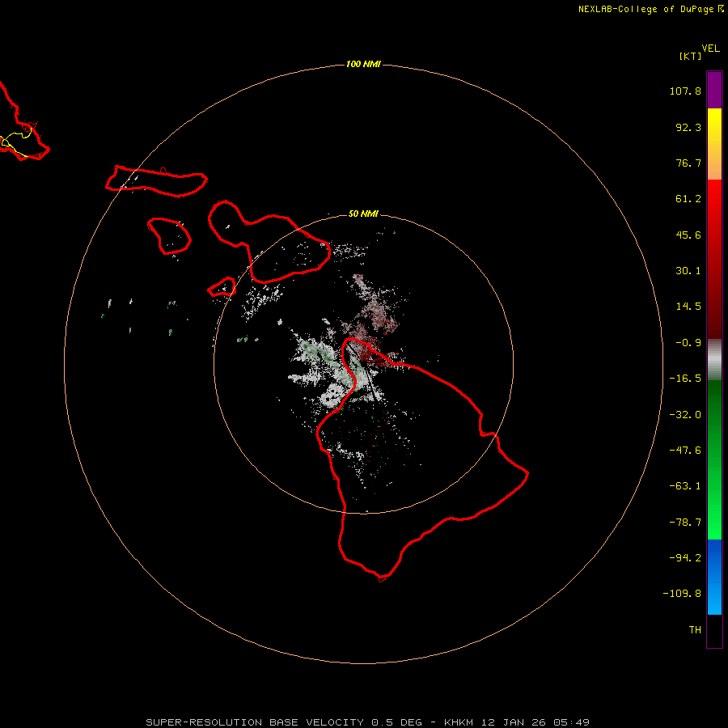This screenshot has width=728, height=728.
Task: Click the 14.5 velocity scale value
Action: (688, 307)
